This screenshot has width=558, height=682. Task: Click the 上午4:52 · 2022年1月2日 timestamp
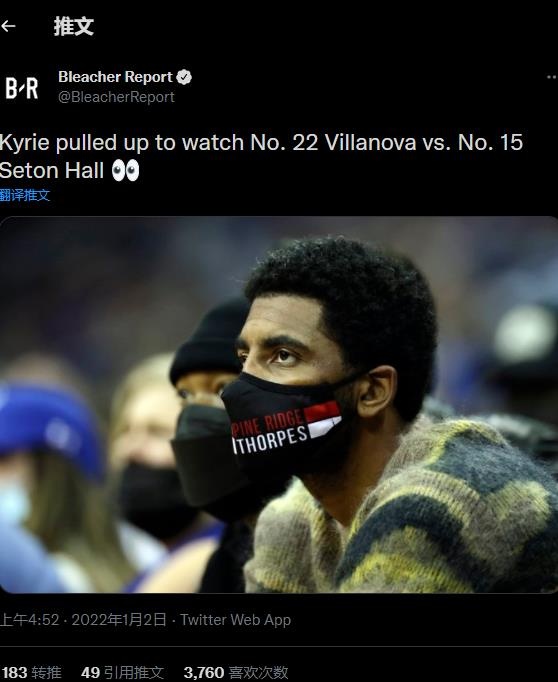coord(83,619)
